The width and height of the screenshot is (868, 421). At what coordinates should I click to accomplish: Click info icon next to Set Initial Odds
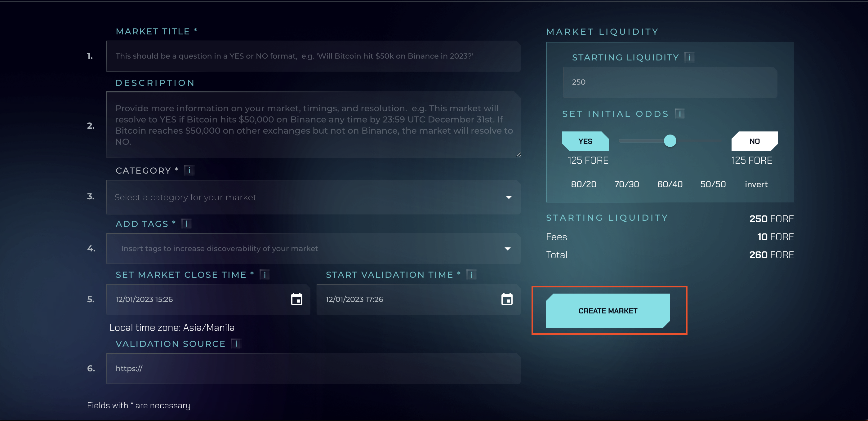[x=680, y=114]
